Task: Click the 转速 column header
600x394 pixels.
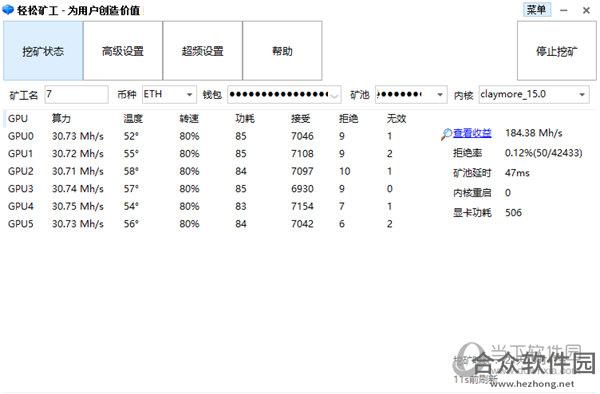Action: [189, 119]
